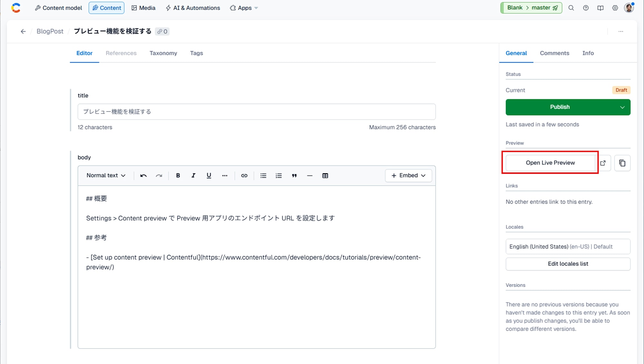The height and width of the screenshot is (364, 644).
Task: Toggle underline formatting
Action: (x=209, y=175)
